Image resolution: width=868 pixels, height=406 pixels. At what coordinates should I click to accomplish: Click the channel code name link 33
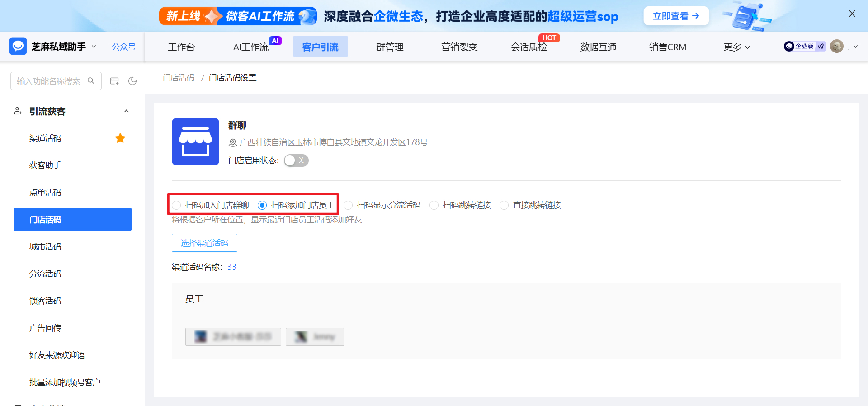click(232, 267)
